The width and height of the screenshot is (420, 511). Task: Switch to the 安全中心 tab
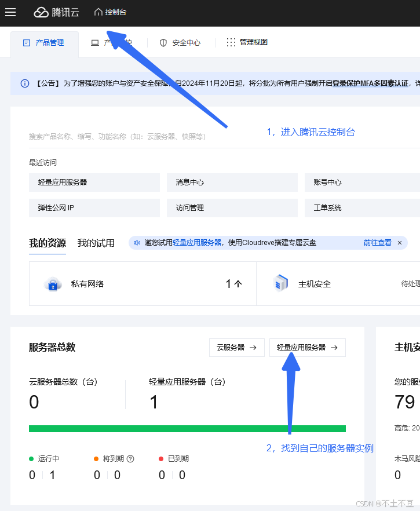[180, 43]
